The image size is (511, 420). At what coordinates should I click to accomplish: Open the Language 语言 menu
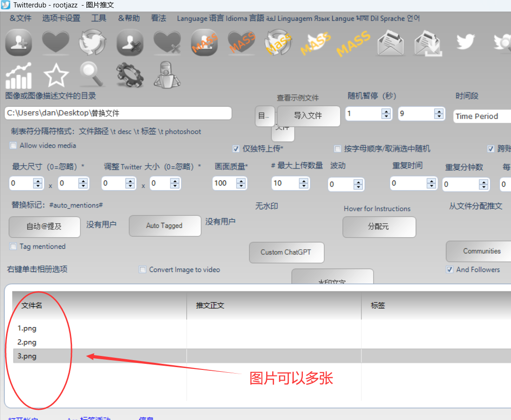click(200, 18)
